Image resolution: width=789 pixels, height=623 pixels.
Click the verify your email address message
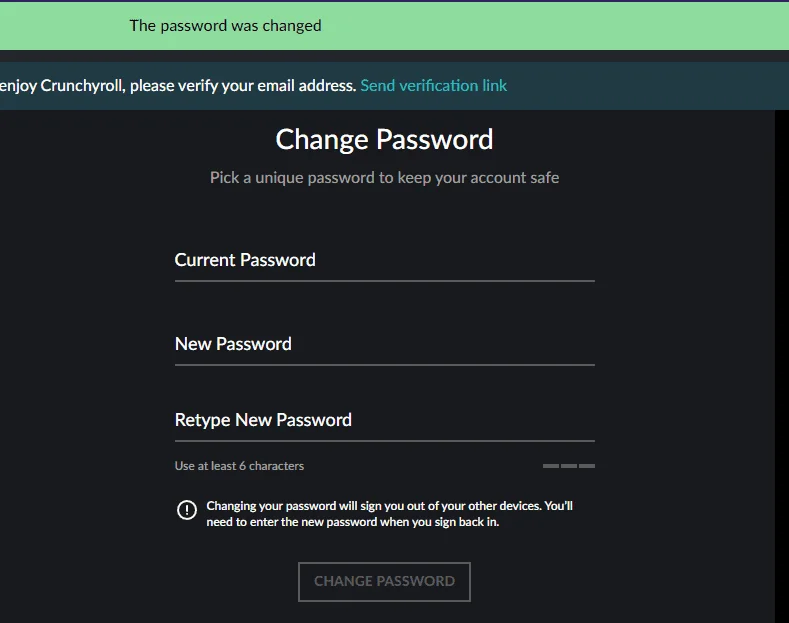click(x=178, y=86)
